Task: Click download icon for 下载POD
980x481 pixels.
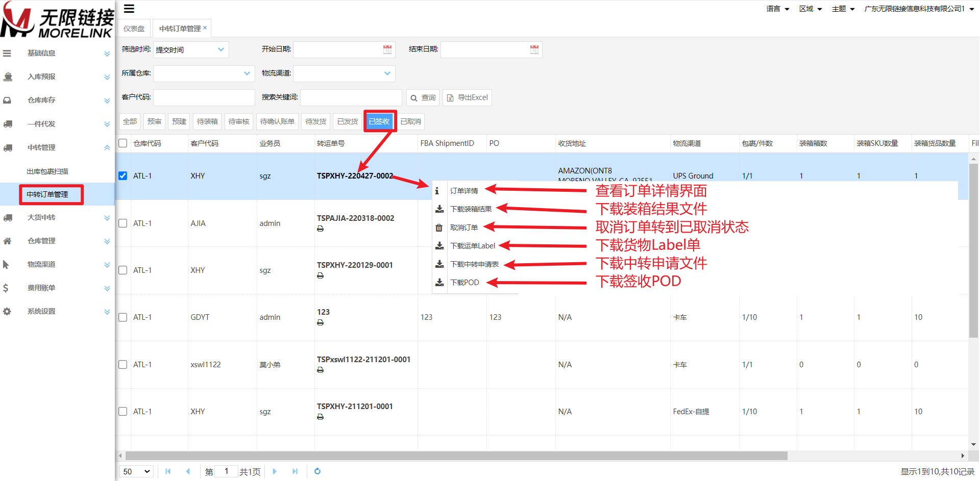Action: pos(439,283)
